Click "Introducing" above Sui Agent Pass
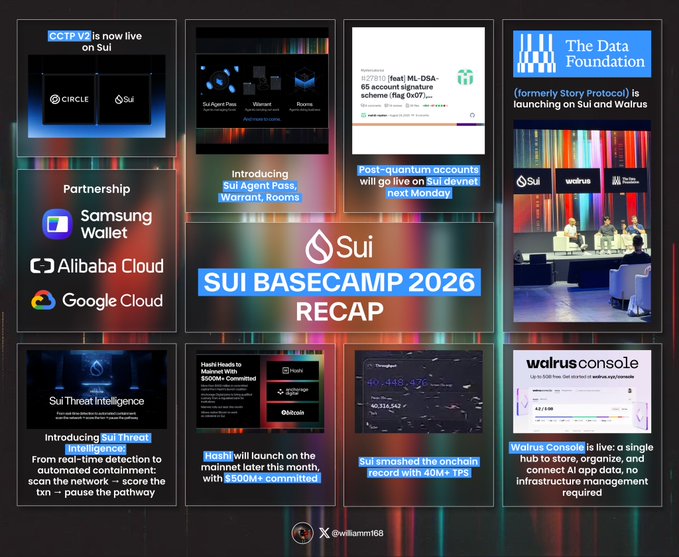This screenshot has width=679, height=557. click(x=260, y=174)
